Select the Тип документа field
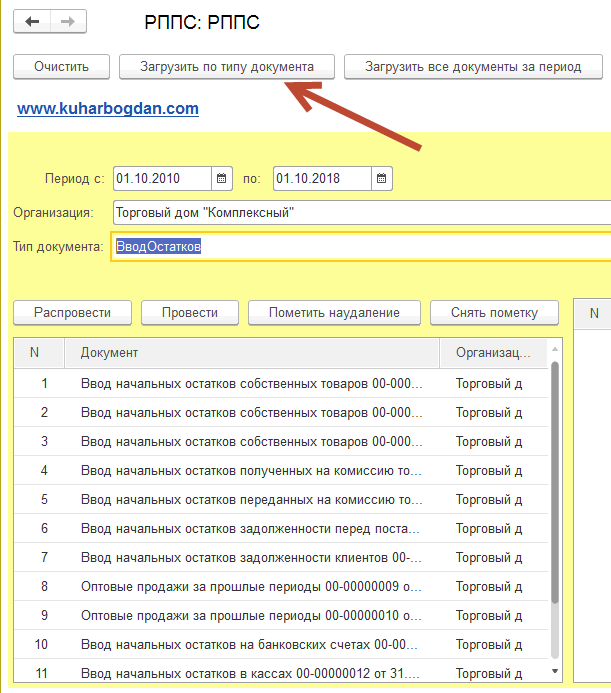 pyautogui.click(x=360, y=246)
